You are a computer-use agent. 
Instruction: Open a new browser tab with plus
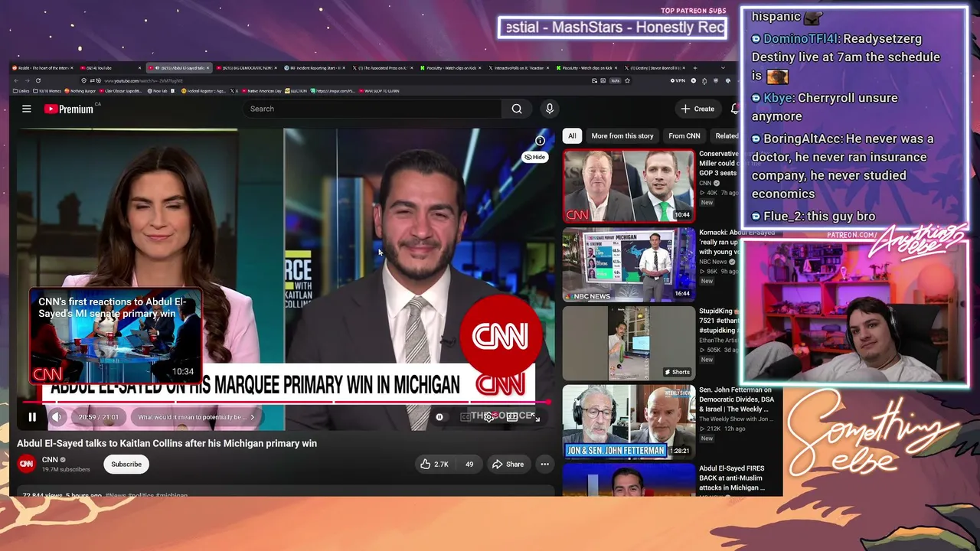694,68
